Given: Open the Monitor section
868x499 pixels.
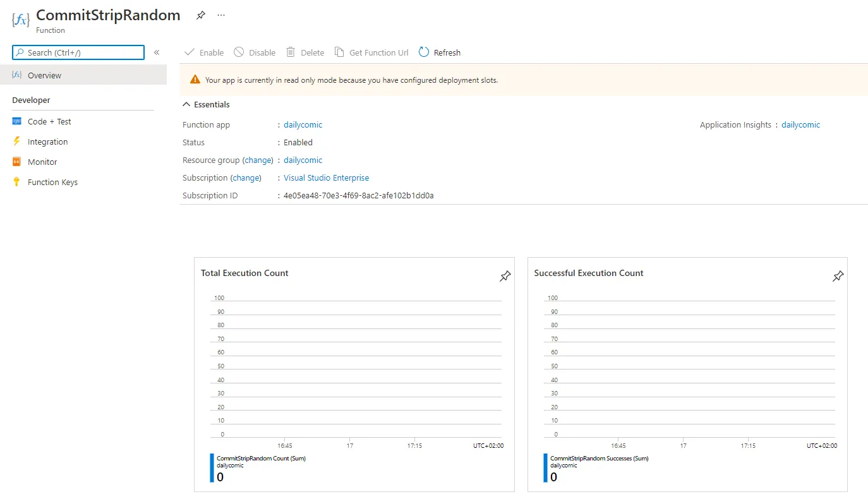Looking at the screenshot, I should click(x=42, y=162).
